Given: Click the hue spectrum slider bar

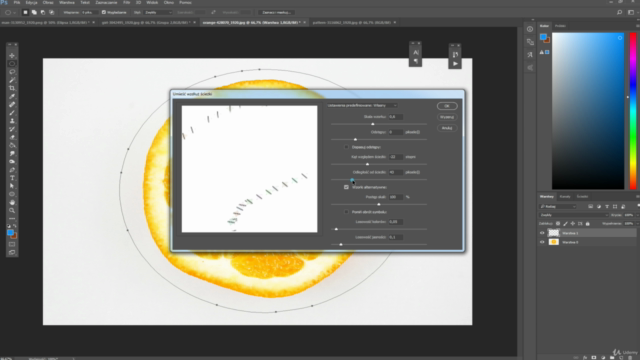Looking at the screenshot, I should (x=633, y=111).
